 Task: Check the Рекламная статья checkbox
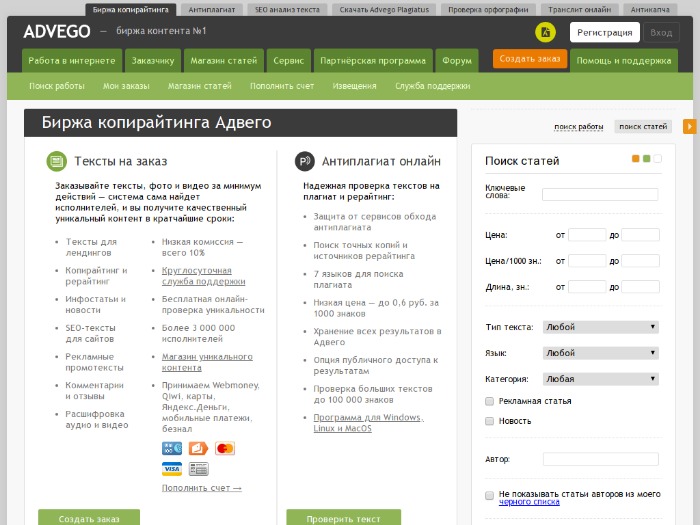coord(489,401)
